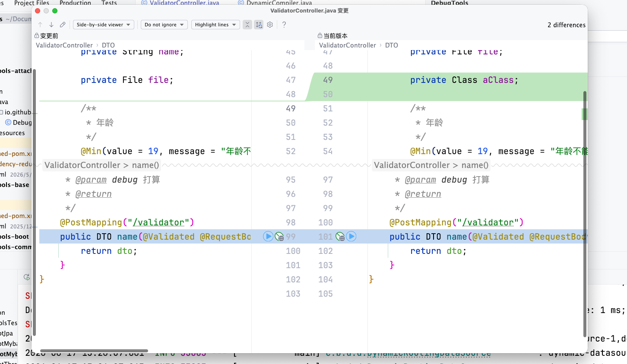The image size is (627, 364).
Task: Expand right collapsed fold ValidatorController > name()
Action: pyautogui.click(x=431, y=165)
